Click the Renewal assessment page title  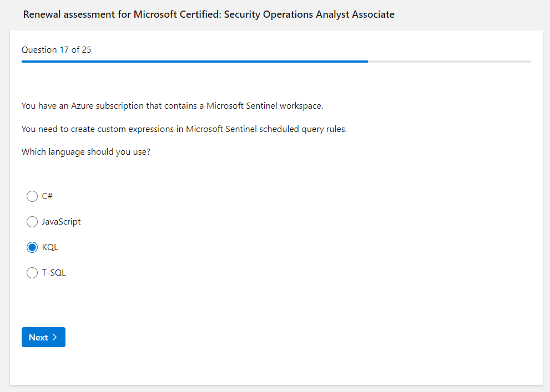[x=209, y=14]
